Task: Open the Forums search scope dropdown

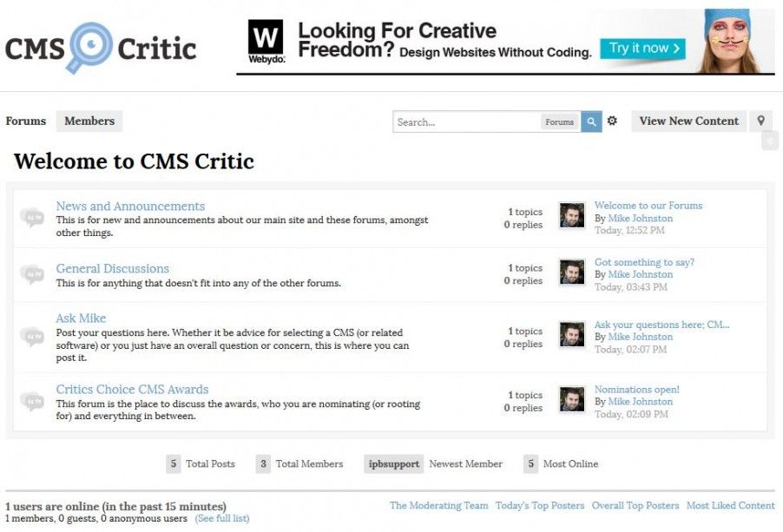Action: [559, 122]
